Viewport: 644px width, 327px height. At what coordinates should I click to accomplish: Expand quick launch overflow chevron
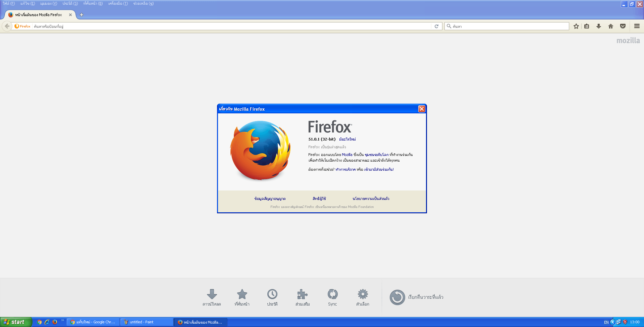pos(62,320)
